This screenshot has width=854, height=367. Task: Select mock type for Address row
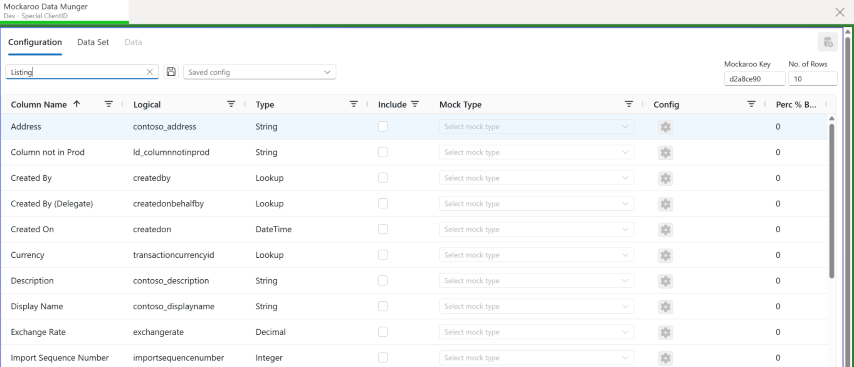pyautogui.click(x=536, y=126)
